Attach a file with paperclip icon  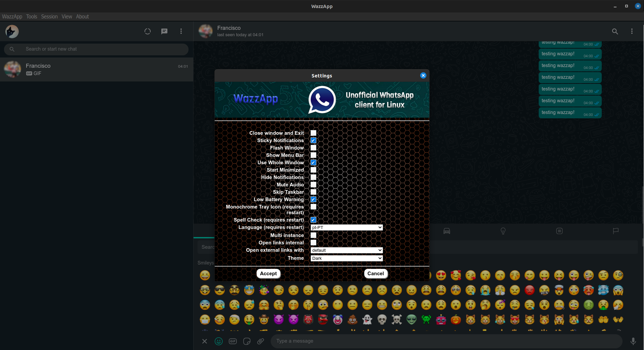pyautogui.click(x=261, y=341)
